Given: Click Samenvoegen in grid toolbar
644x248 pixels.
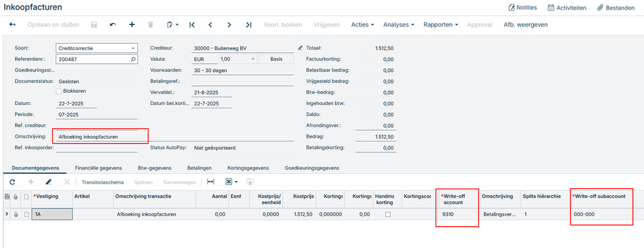Looking at the screenshot, I should [179, 182].
